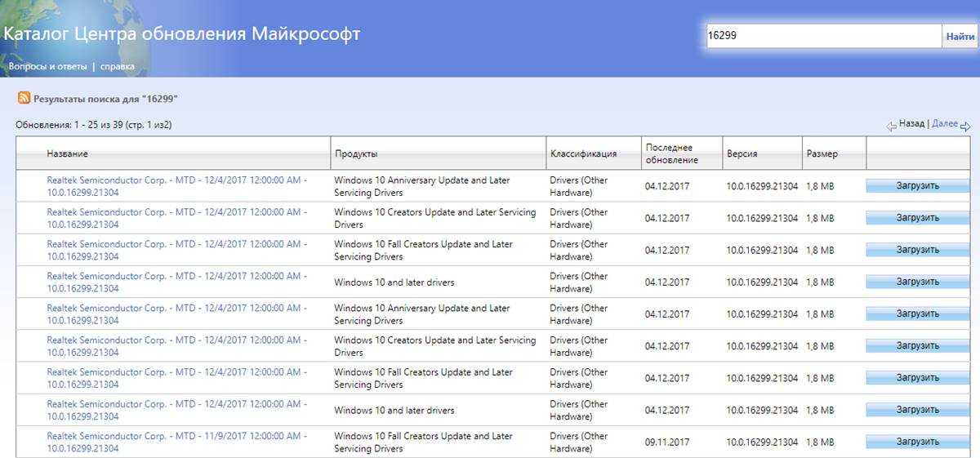The width and height of the screenshot is (980, 458).
Task: Go to next page via Далее
Action: pos(944,123)
